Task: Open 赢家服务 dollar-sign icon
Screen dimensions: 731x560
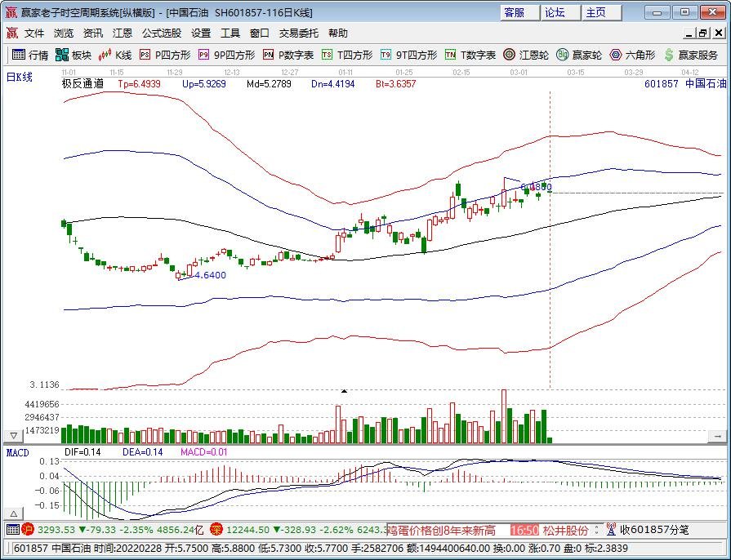Action: point(691,55)
